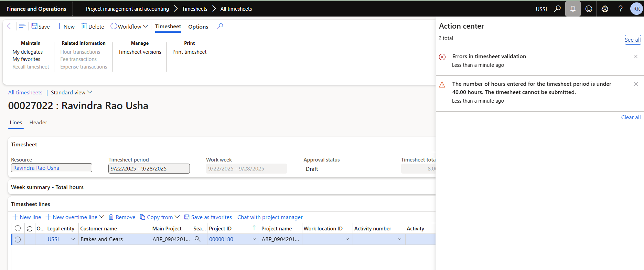Click the settings gear icon
This screenshot has width=644, height=270.
[x=605, y=9]
